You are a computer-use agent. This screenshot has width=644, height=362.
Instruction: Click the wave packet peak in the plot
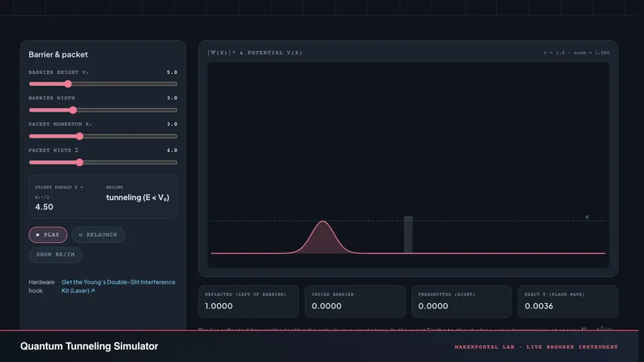324,222
